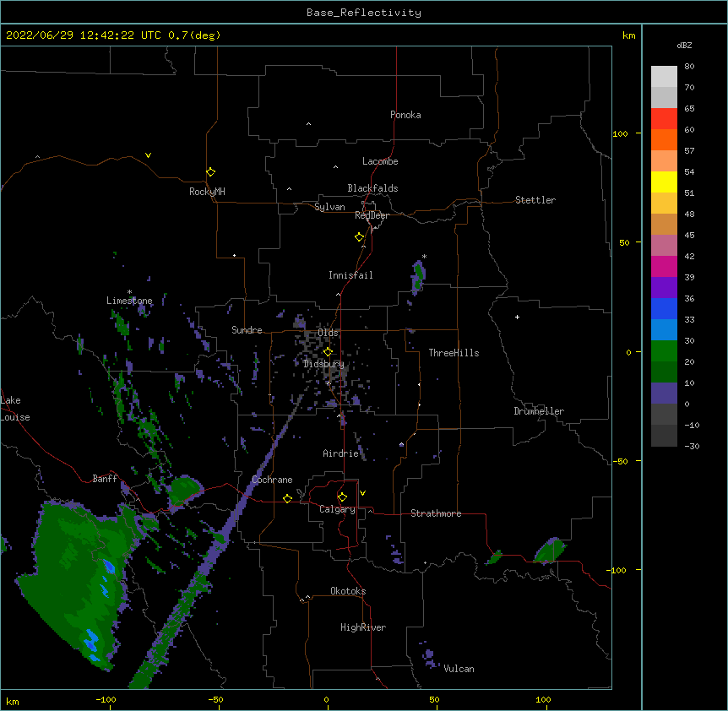The height and width of the screenshot is (711, 728).
Task: Select the yellow diamond marker above Calgary label
Action: pyautogui.click(x=342, y=497)
